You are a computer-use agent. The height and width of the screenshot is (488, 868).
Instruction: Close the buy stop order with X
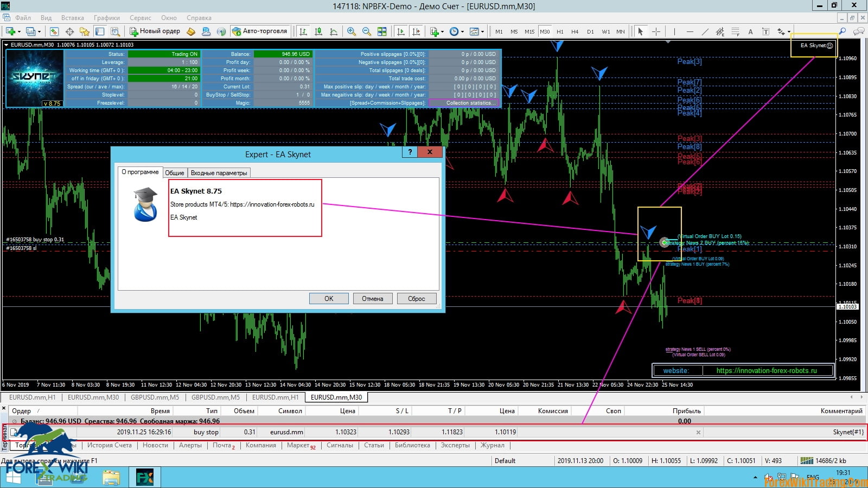click(x=698, y=433)
